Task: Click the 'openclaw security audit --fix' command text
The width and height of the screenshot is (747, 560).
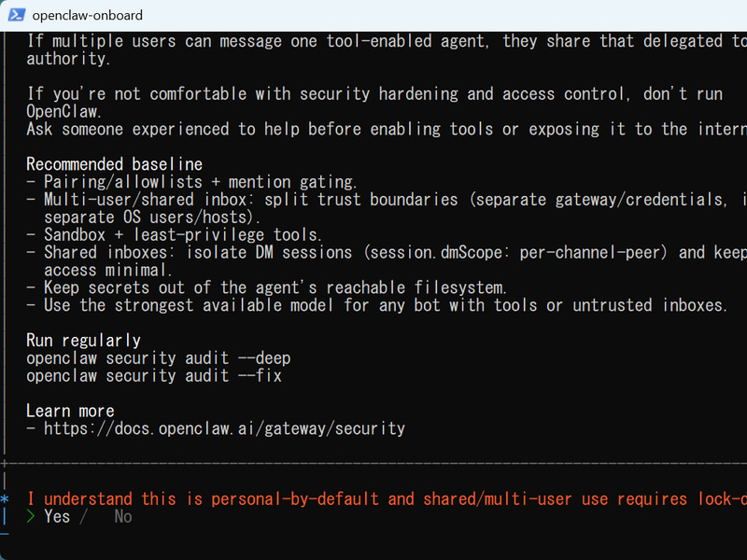Action: coord(154,376)
